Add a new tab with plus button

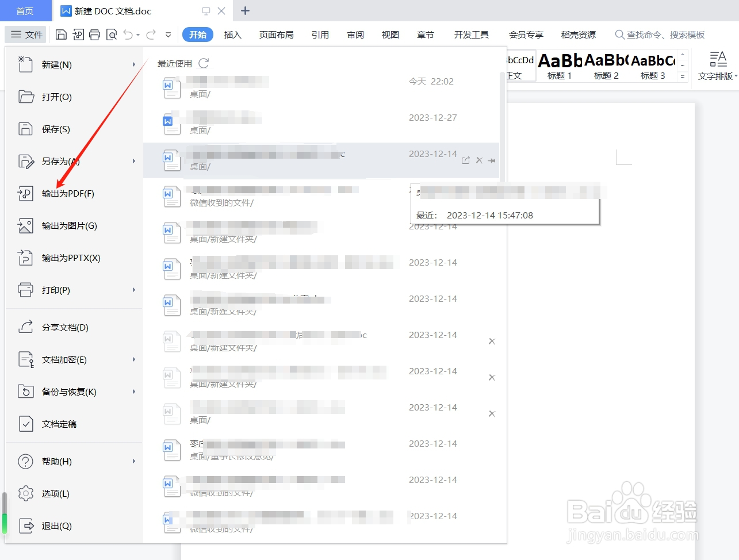245,10
